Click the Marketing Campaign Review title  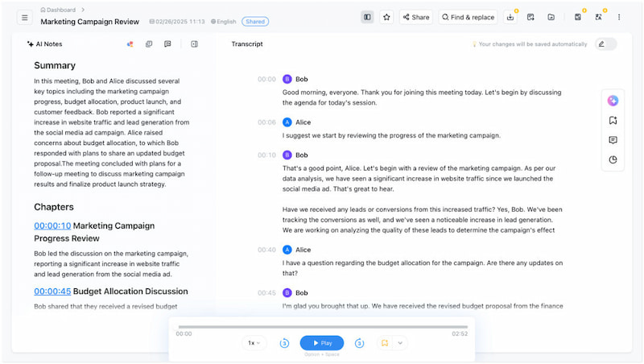pos(90,22)
